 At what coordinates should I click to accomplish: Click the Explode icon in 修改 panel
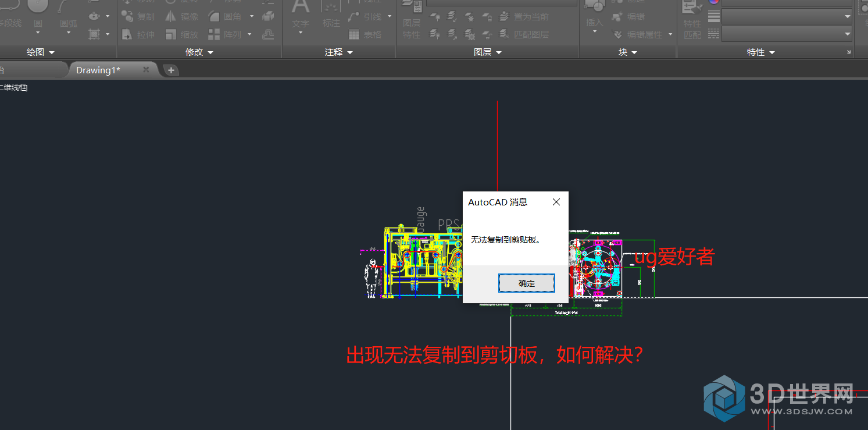[x=268, y=17]
